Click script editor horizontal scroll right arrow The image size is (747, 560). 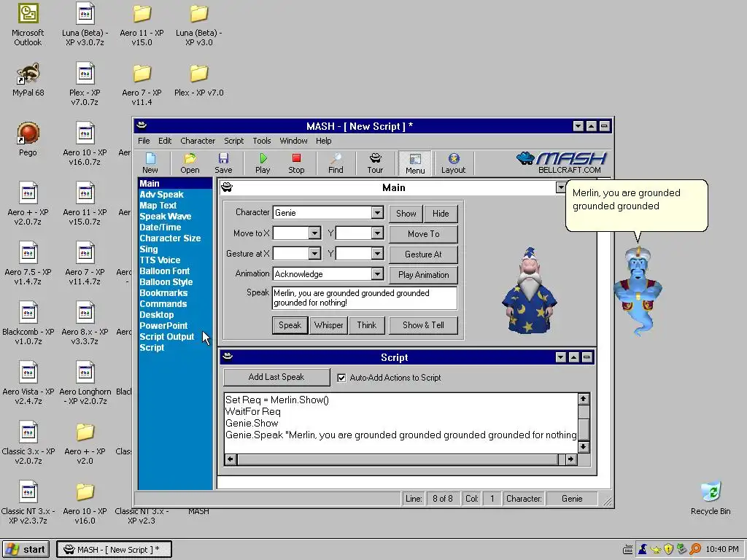coord(570,459)
